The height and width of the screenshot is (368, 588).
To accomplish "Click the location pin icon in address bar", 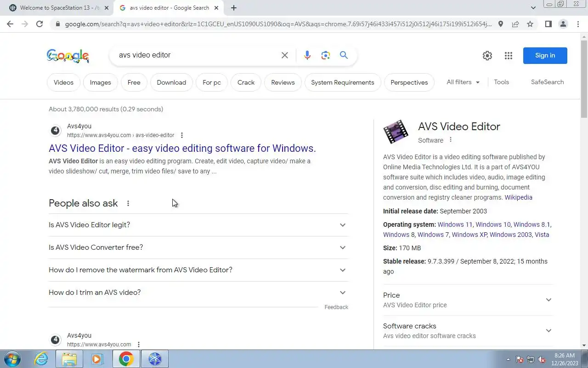I will (x=501, y=24).
